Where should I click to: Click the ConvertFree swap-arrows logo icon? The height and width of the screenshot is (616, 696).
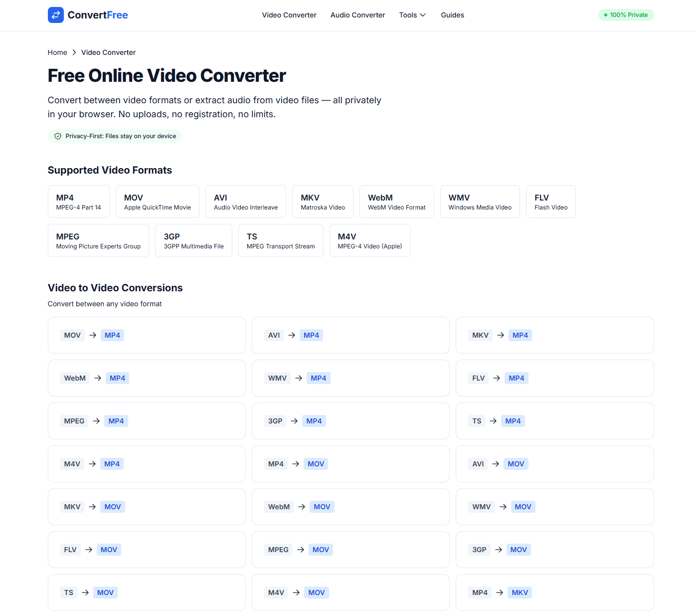[x=55, y=15]
